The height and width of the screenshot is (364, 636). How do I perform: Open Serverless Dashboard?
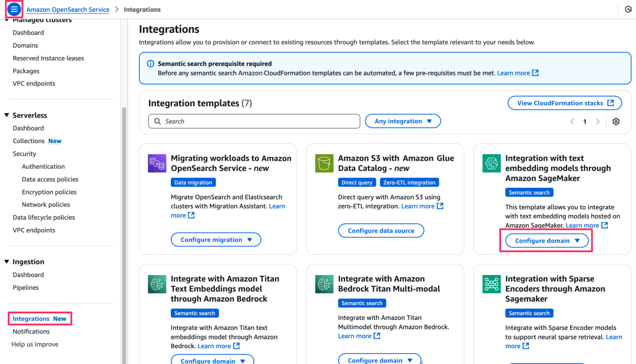pos(28,128)
